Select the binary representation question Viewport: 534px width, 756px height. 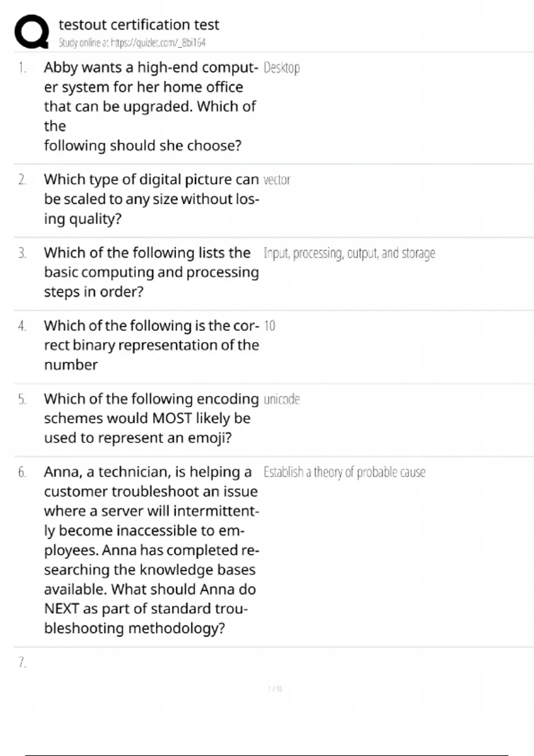pos(151,345)
